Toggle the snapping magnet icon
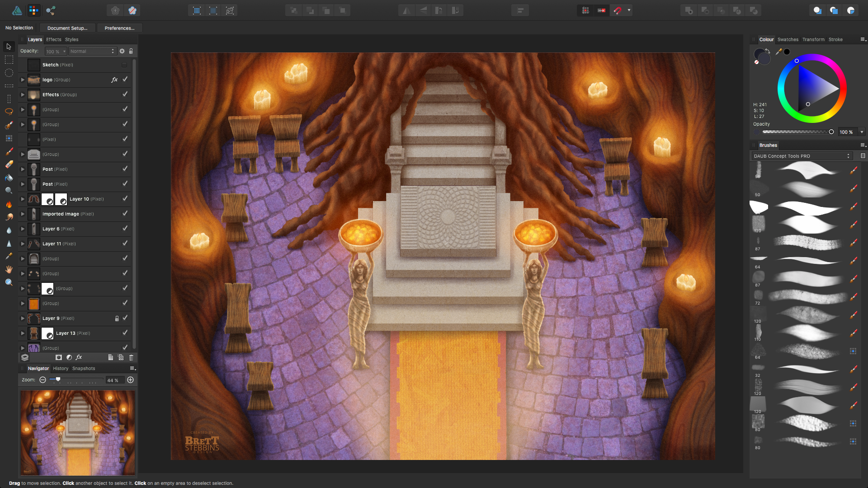This screenshot has width=868, height=488. [x=618, y=10]
